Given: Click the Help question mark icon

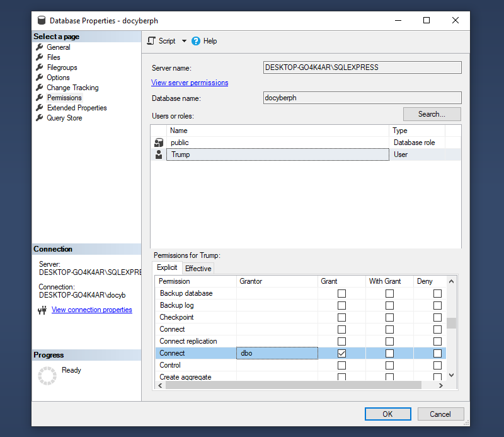Looking at the screenshot, I should [x=196, y=41].
